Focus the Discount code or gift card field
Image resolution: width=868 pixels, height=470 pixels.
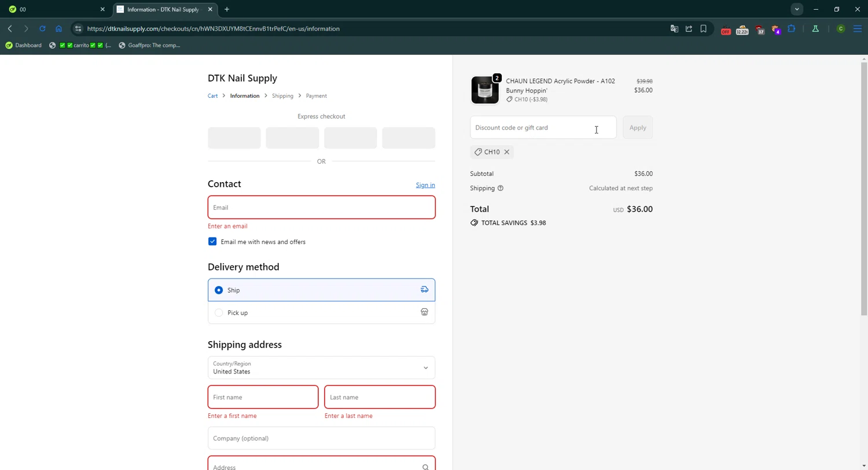(543, 128)
